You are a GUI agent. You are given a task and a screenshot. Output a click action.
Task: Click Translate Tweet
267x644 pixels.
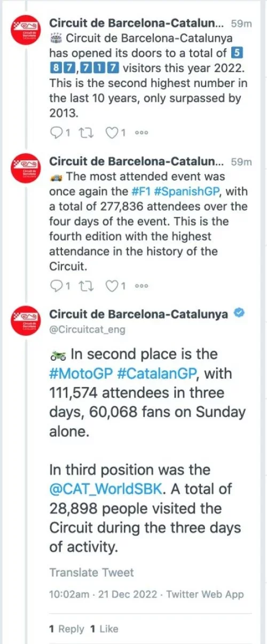pos(92,572)
